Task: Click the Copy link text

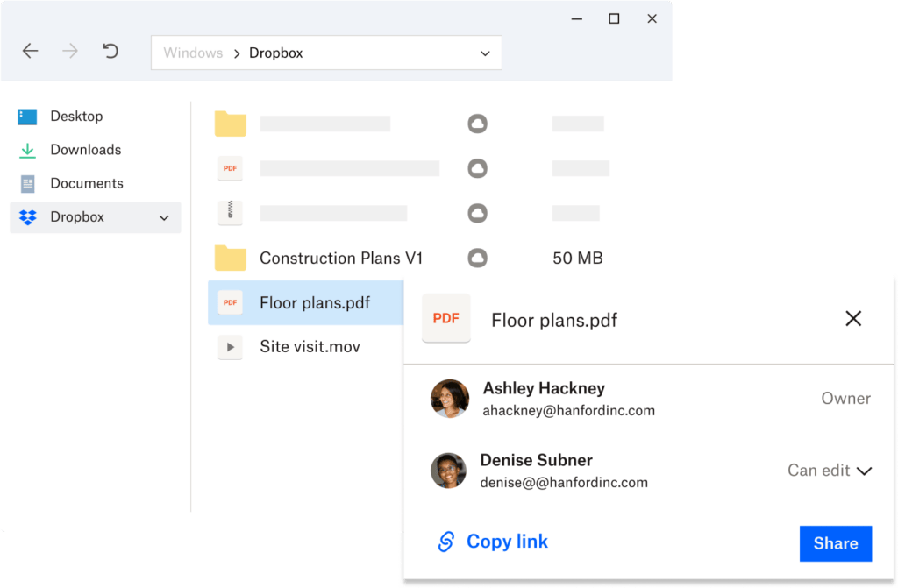Action: (507, 542)
